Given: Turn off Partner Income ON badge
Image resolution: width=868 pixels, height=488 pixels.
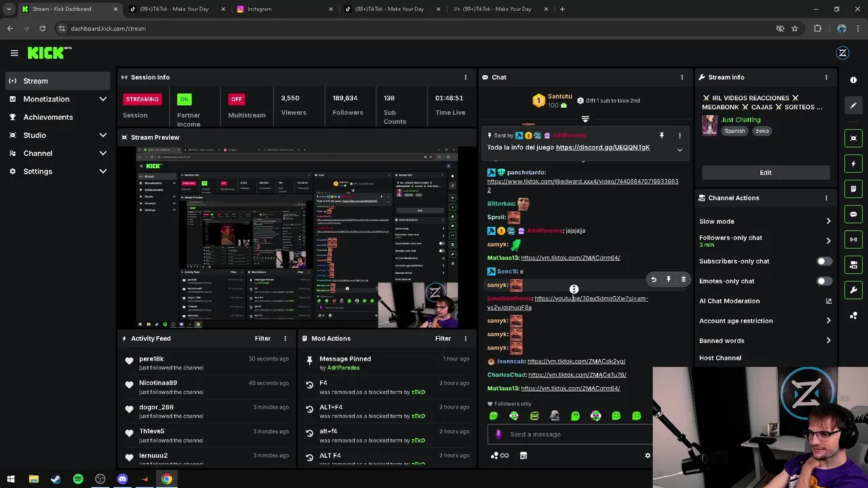Looking at the screenshot, I should tap(184, 99).
